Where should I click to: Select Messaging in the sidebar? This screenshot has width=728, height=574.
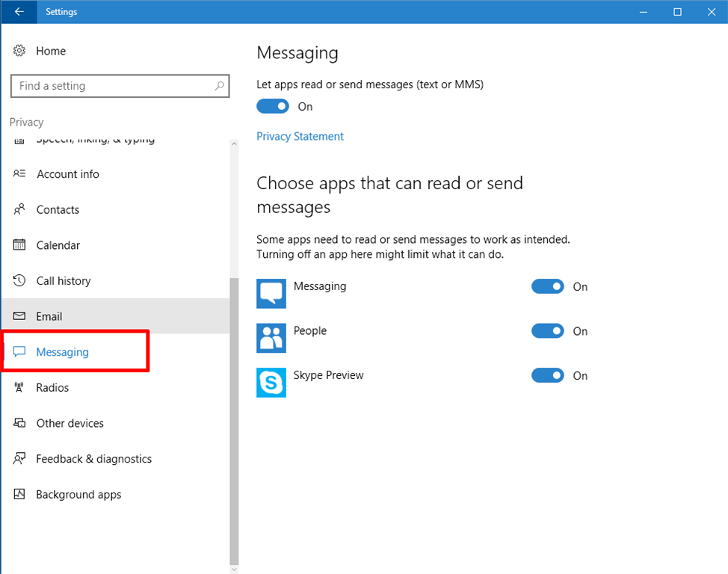pyautogui.click(x=116, y=351)
